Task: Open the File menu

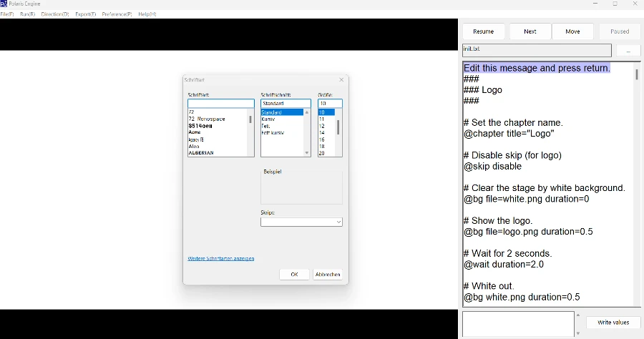Action: [7, 14]
